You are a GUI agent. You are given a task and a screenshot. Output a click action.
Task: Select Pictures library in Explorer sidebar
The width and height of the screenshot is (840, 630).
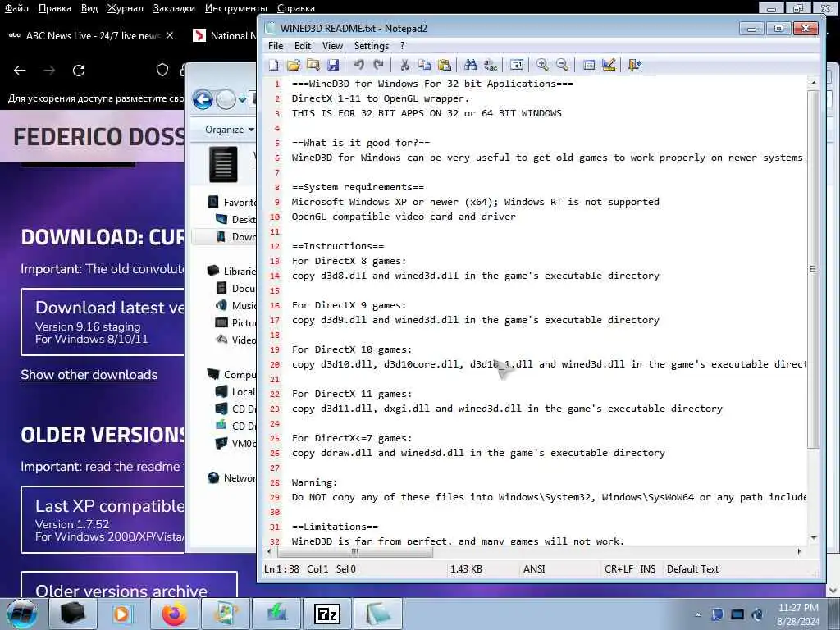(235, 322)
